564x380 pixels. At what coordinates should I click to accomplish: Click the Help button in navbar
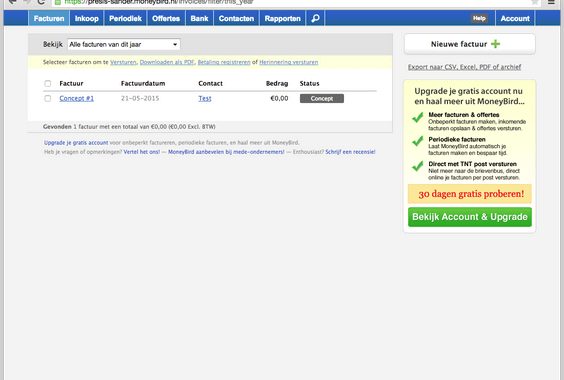pos(479,18)
